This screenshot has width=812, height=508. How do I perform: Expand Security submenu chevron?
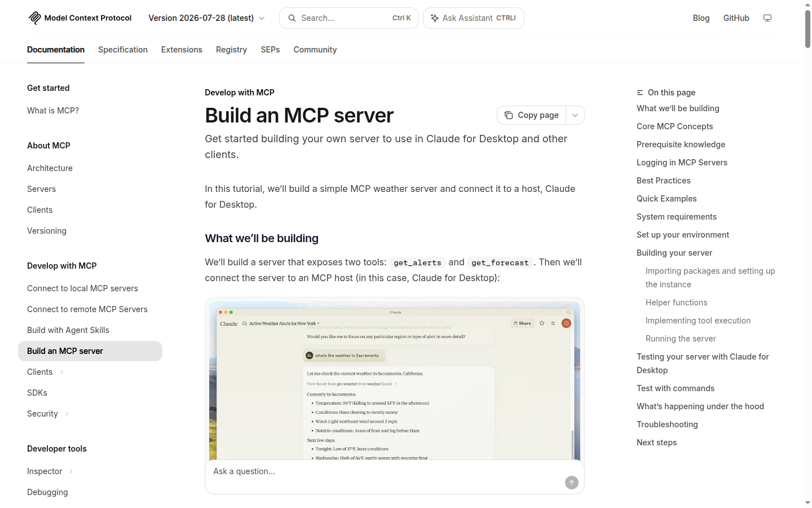pos(67,414)
